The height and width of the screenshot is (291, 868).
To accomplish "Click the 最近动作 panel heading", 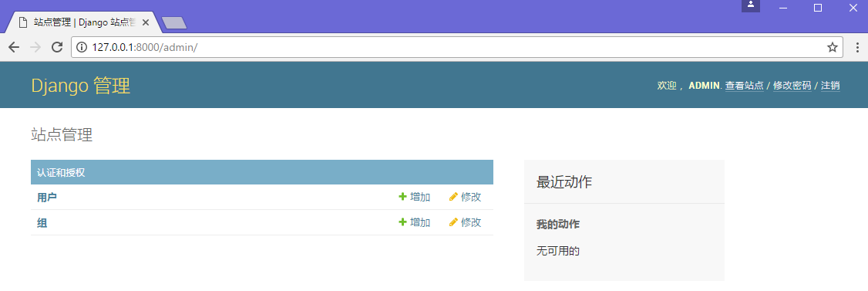I will pos(564,182).
